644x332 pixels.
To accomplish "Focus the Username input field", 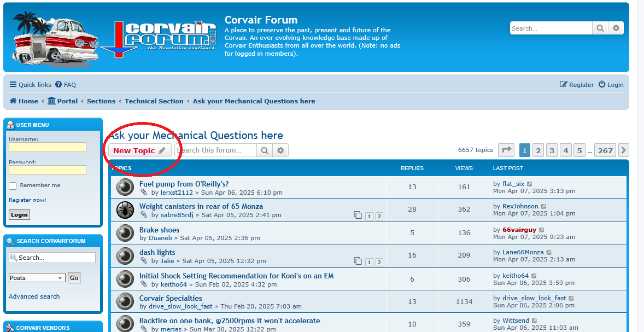I will click(x=48, y=147).
